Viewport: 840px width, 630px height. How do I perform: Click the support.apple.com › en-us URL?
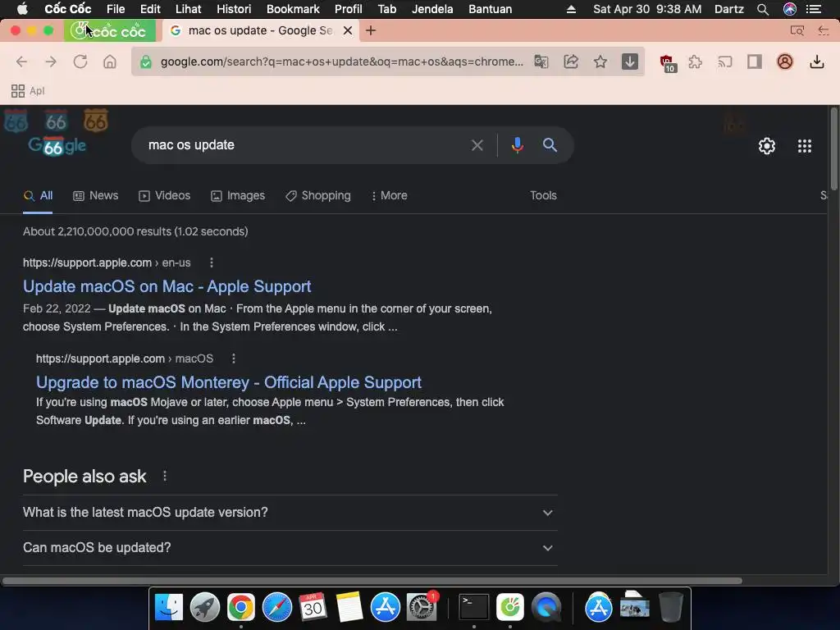click(x=107, y=262)
